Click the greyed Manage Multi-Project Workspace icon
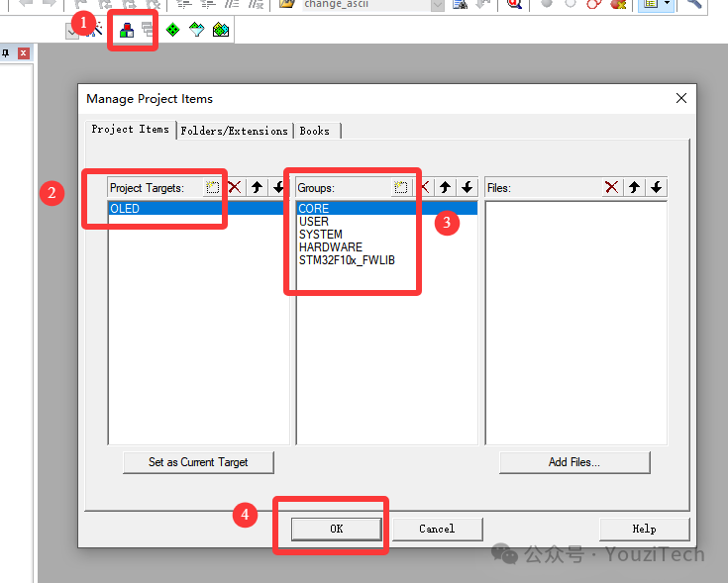The width and height of the screenshot is (728, 583). tap(148, 30)
